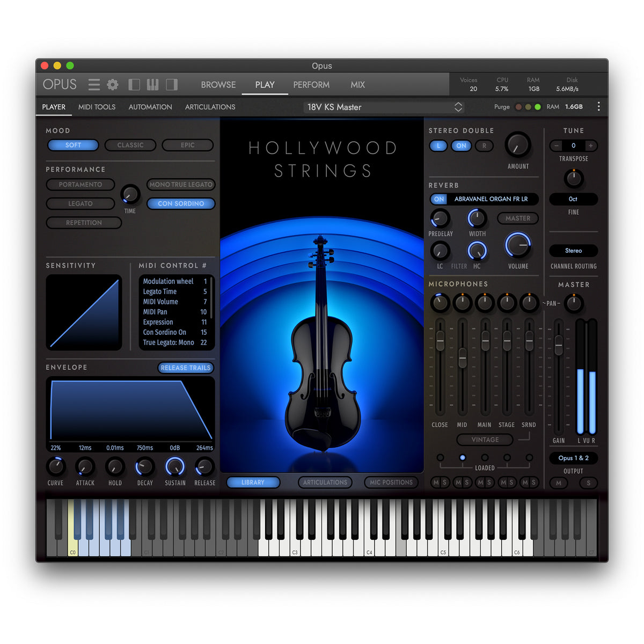Click the Fine tune knob
The image size is (644, 644).
[x=574, y=178]
